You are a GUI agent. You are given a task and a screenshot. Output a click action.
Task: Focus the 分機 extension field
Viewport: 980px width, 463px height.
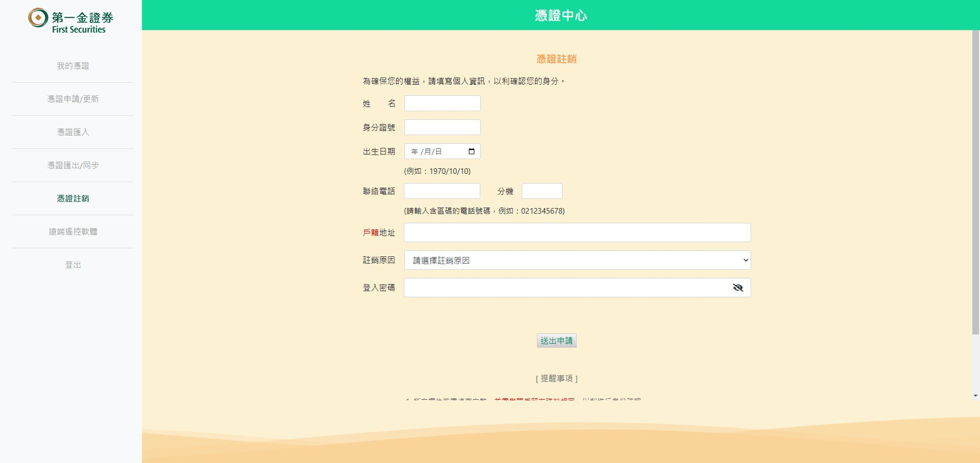[542, 191]
